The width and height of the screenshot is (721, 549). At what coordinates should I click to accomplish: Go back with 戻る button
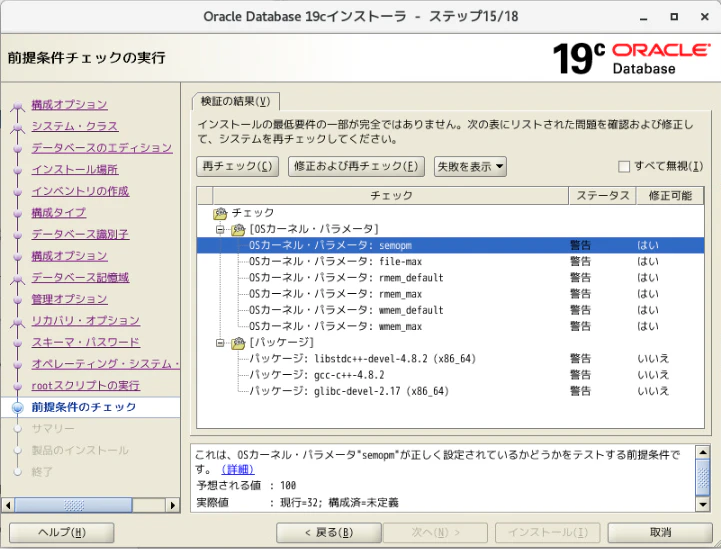coord(329,532)
